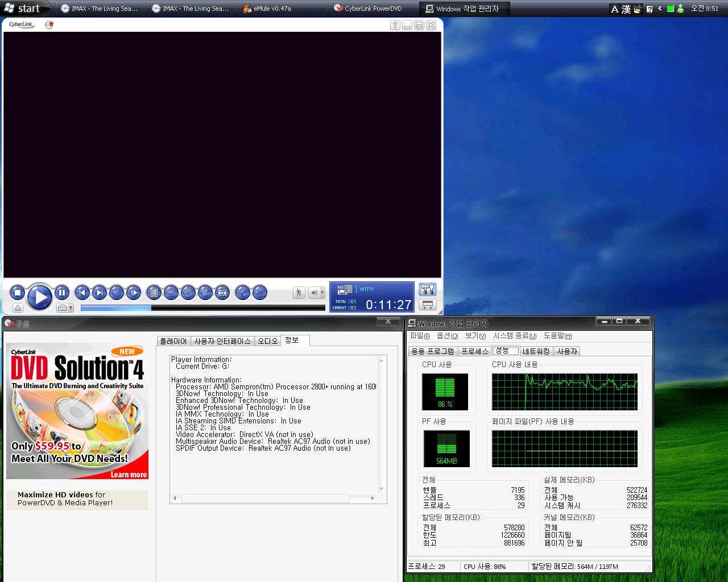Click the DVD Solution 4 advertisement banner
This screenshot has width=728, height=582.
click(77, 410)
